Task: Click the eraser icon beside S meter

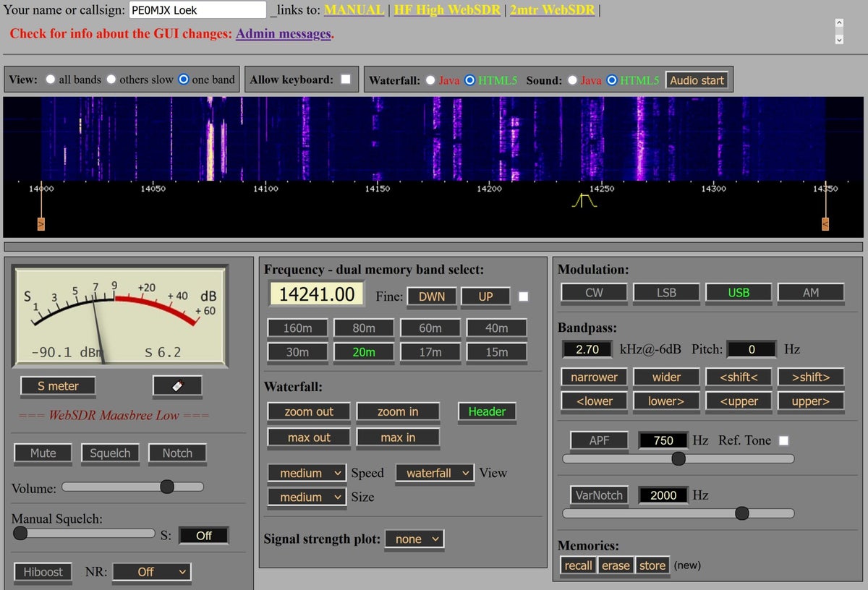Action: pyautogui.click(x=177, y=386)
